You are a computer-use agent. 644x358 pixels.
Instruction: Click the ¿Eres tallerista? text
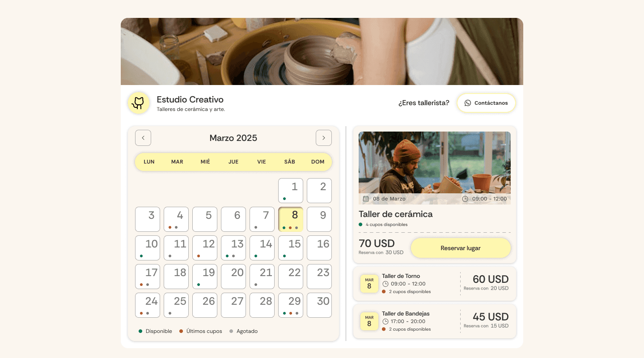[424, 103]
